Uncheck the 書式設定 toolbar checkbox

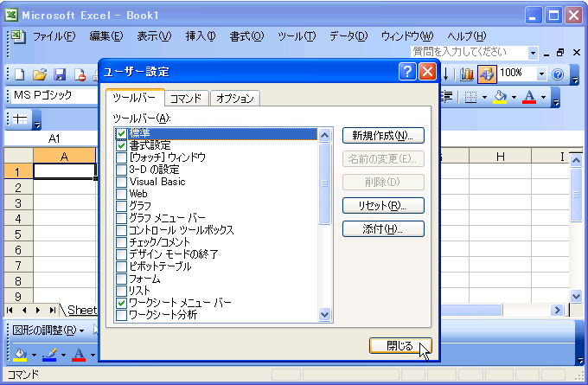(121, 145)
